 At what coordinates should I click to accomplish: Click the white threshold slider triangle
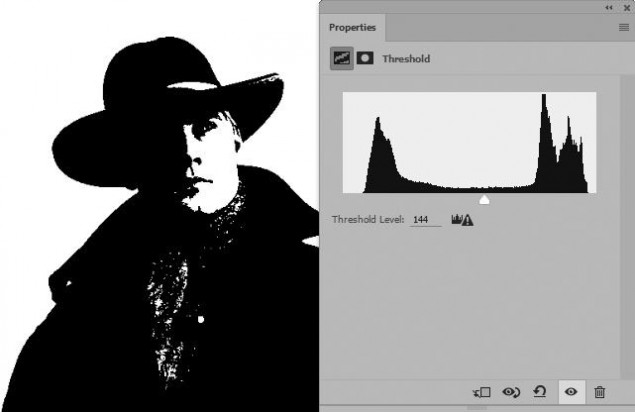pyautogui.click(x=484, y=200)
